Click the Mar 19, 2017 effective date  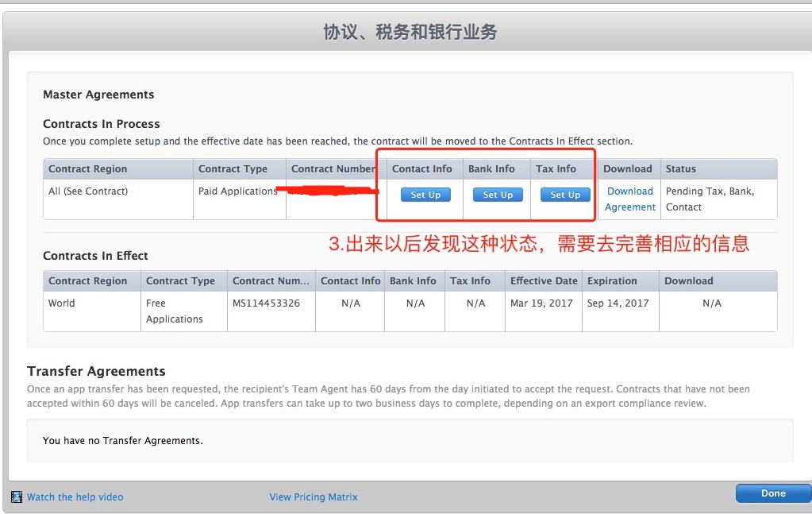(541, 303)
